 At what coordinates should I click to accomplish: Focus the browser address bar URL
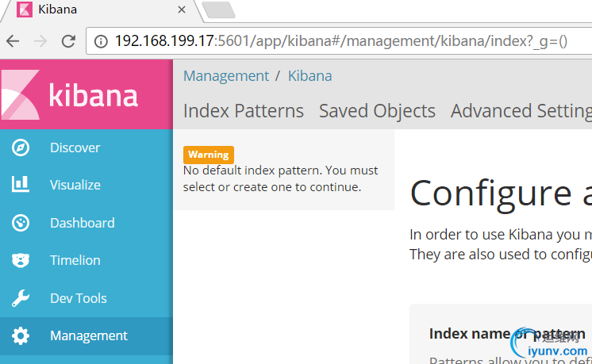[x=341, y=40]
